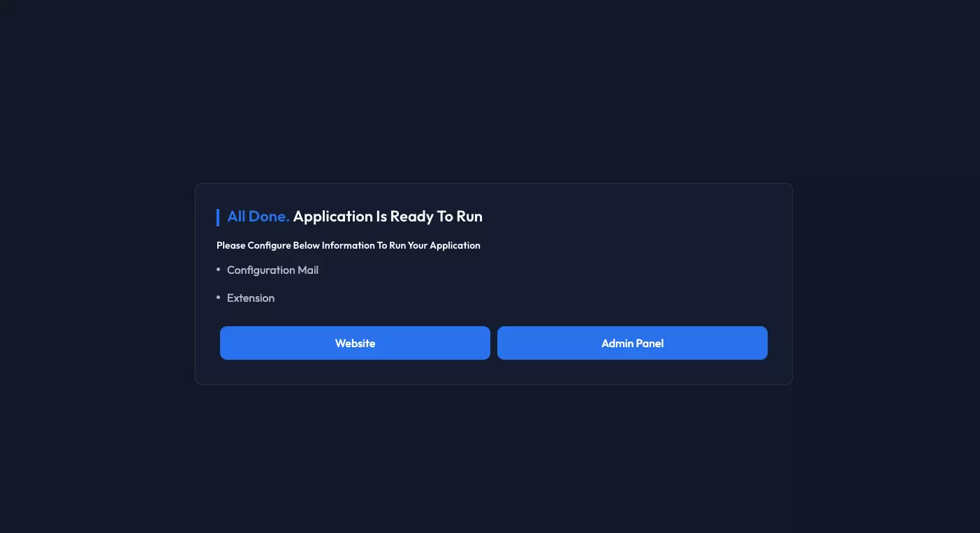Click the dark area below the buttons inside card

493,372
